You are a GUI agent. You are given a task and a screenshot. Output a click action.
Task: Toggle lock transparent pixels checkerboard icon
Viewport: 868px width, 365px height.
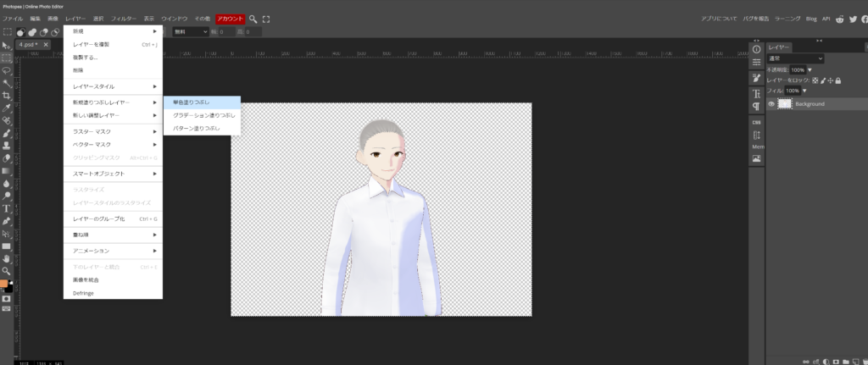coord(815,80)
